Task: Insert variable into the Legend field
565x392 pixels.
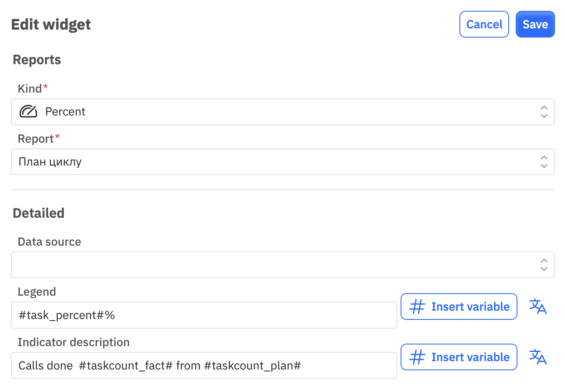Action: point(459,307)
